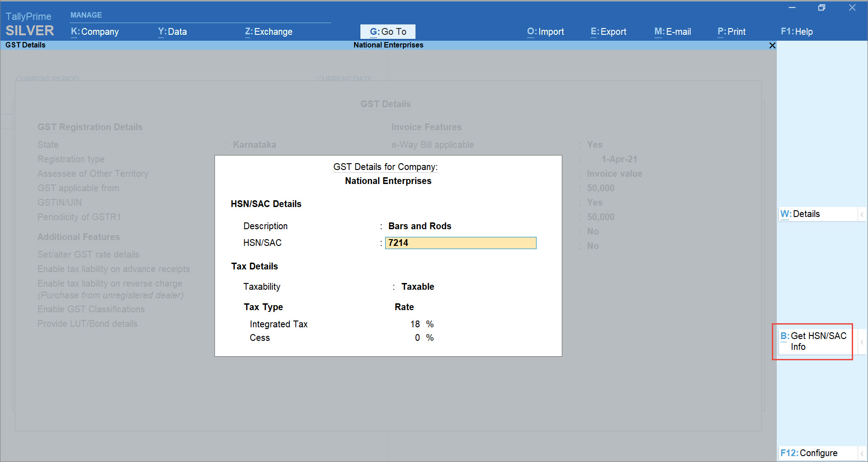Click Set/alter GST rate details in background
868x462 pixels.
(x=89, y=255)
